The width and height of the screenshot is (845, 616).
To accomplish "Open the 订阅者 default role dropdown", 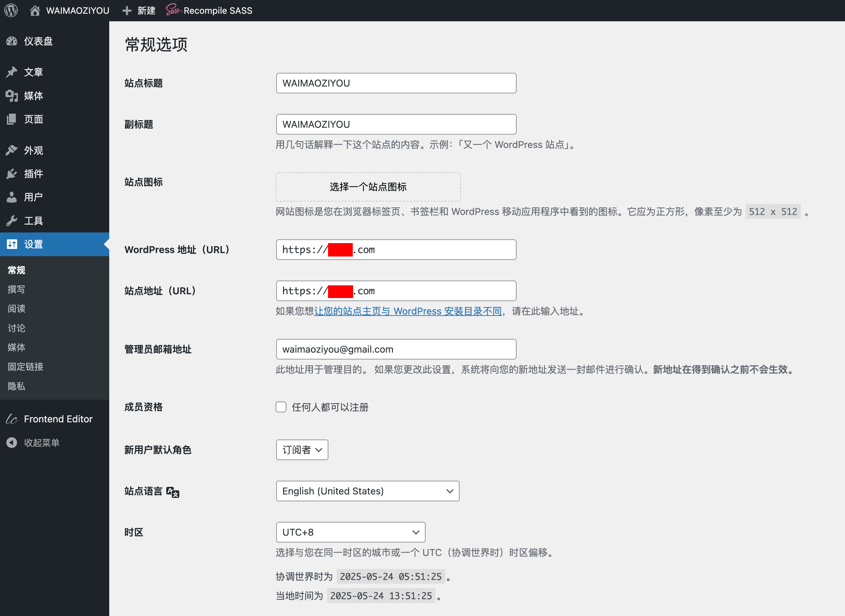I will 302,450.
